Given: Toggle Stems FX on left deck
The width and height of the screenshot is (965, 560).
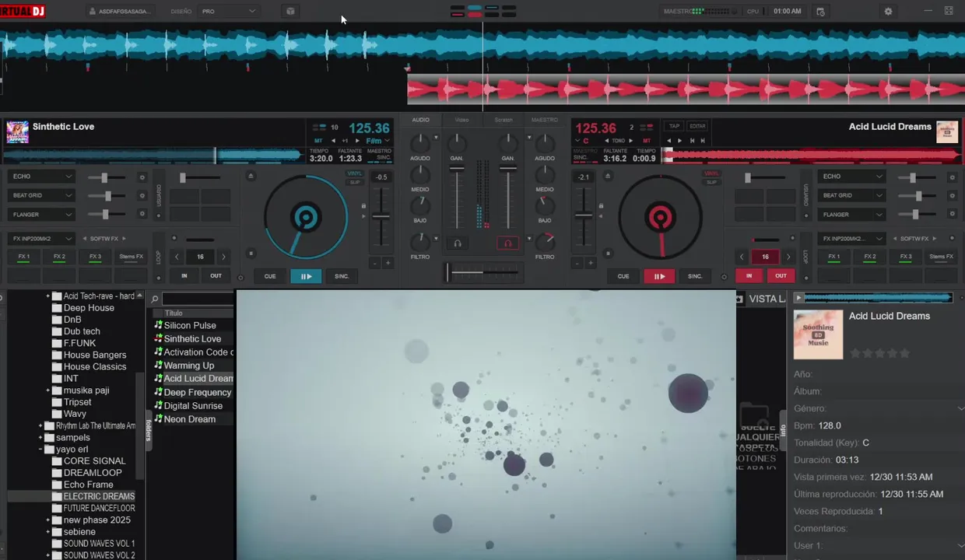Looking at the screenshot, I should click(131, 257).
